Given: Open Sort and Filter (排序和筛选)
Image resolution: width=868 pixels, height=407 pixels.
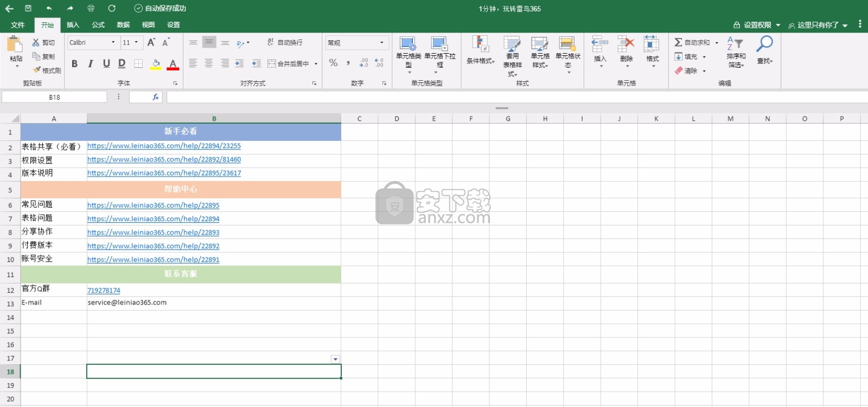Looking at the screenshot, I should 736,53.
